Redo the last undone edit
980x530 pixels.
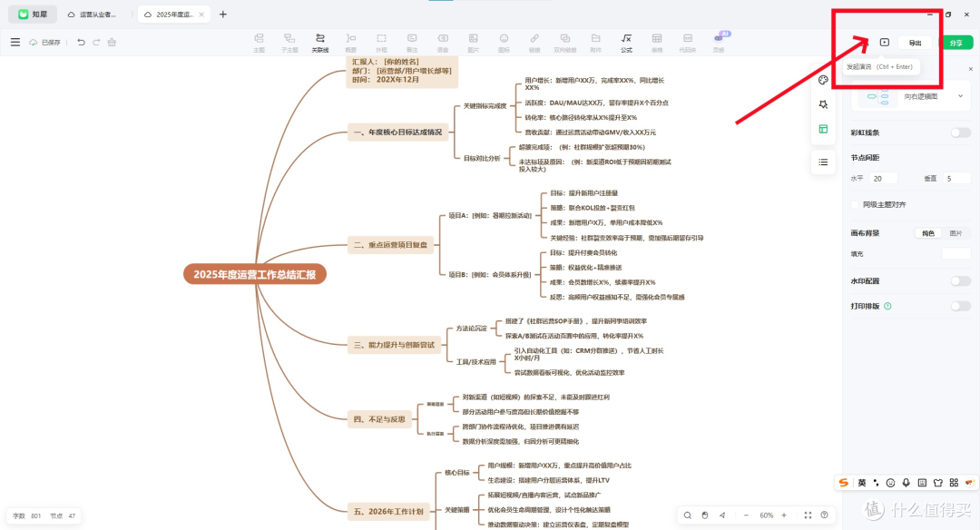pyautogui.click(x=96, y=42)
